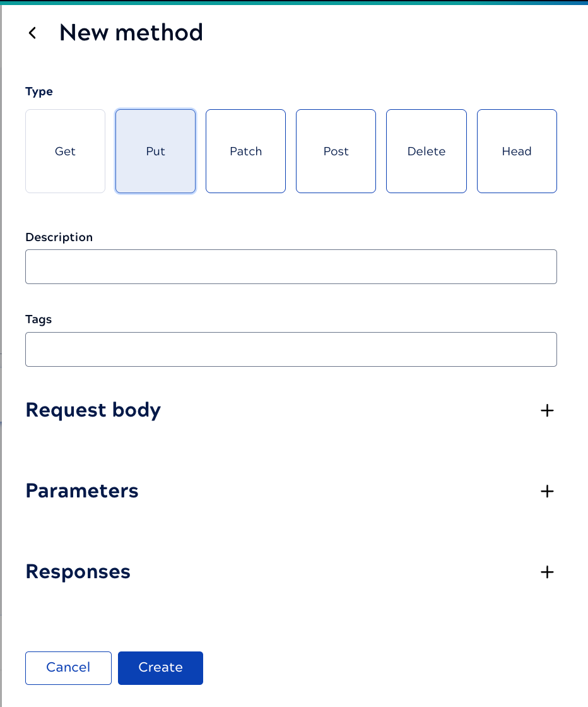Click the plus icon beside Request body

tap(547, 410)
